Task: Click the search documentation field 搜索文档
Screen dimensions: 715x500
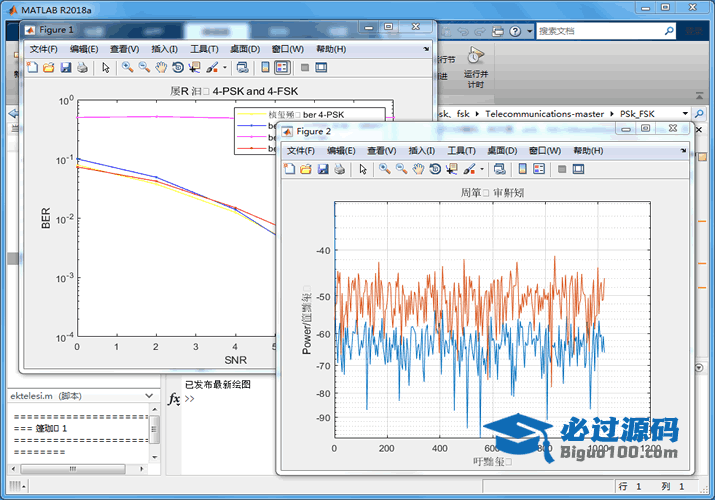Action: click(x=600, y=31)
